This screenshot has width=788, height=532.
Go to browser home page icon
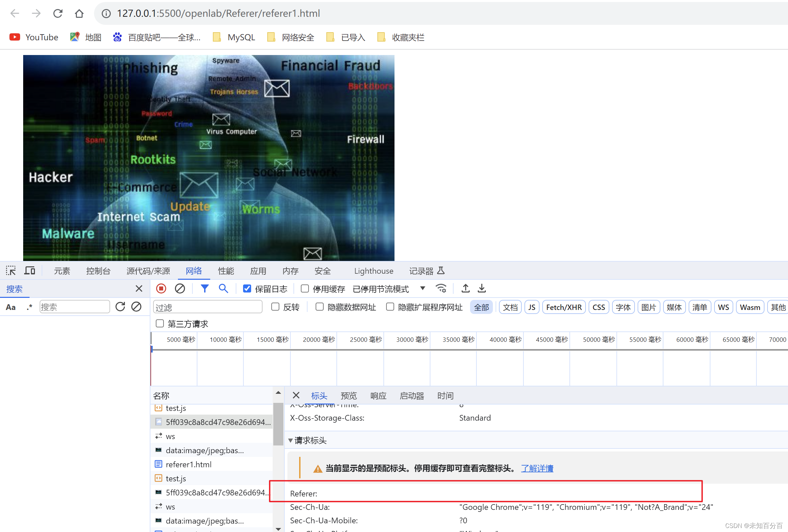coord(79,13)
